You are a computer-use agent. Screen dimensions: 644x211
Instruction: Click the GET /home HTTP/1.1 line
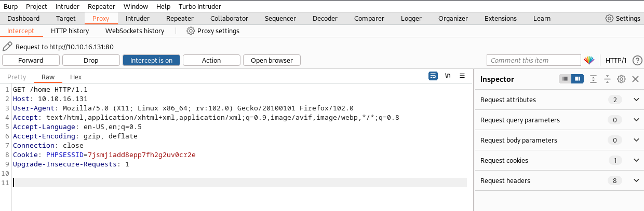(x=50, y=90)
